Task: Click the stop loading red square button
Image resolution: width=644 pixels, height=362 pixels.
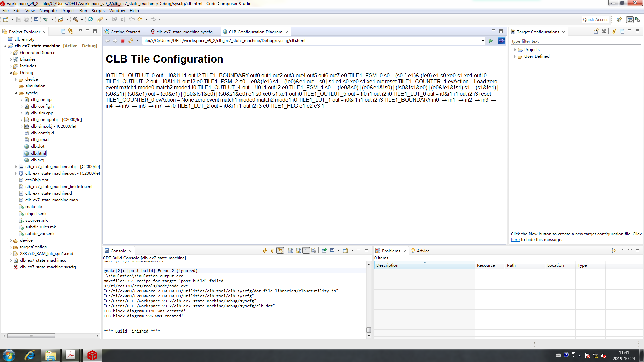Action: (123, 41)
